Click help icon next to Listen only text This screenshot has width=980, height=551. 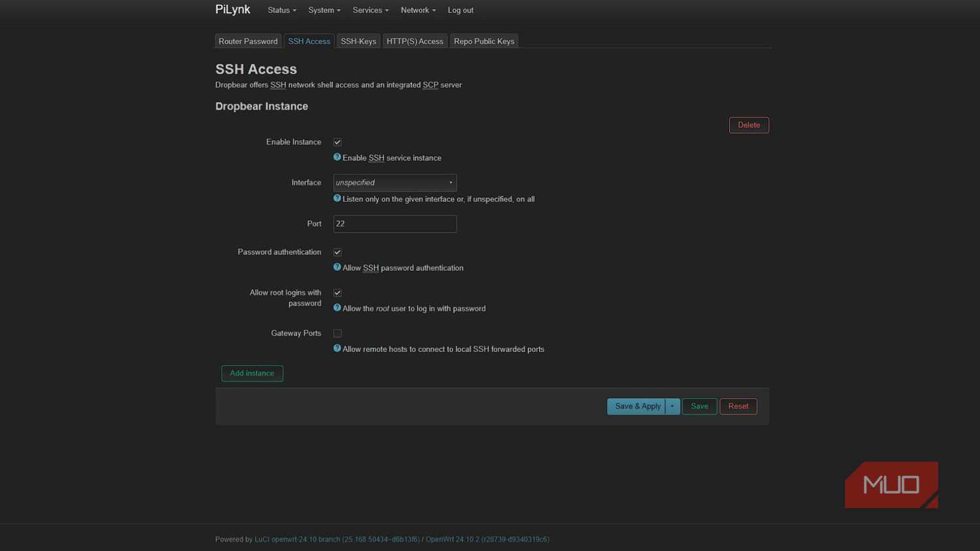click(x=337, y=198)
